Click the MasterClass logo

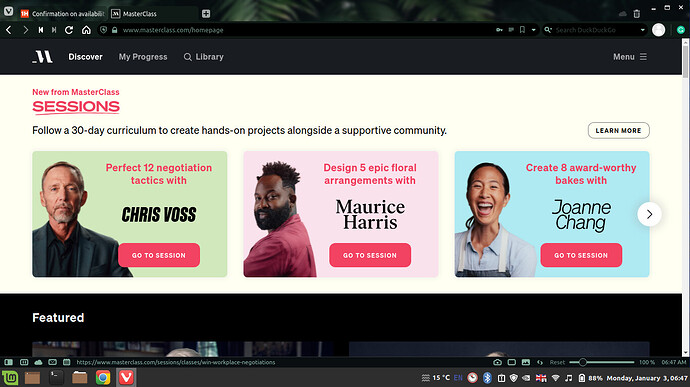pyautogui.click(x=42, y=57)
